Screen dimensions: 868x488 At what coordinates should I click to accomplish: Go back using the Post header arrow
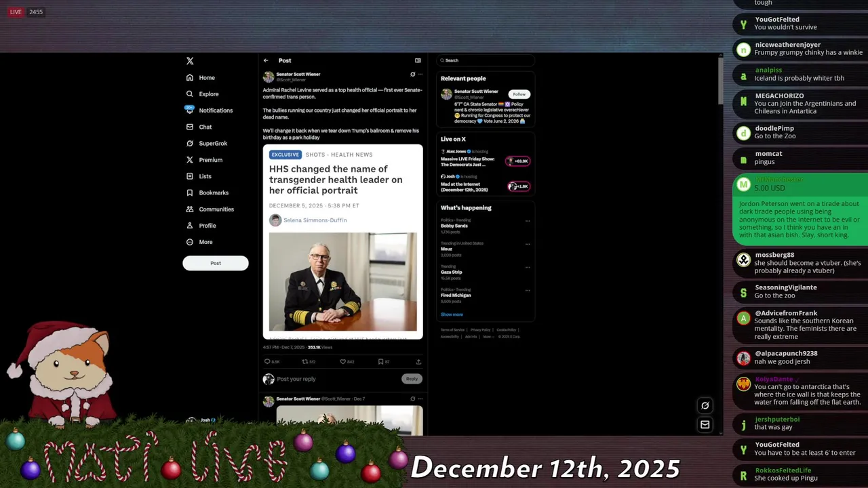(x=266, y=60)
